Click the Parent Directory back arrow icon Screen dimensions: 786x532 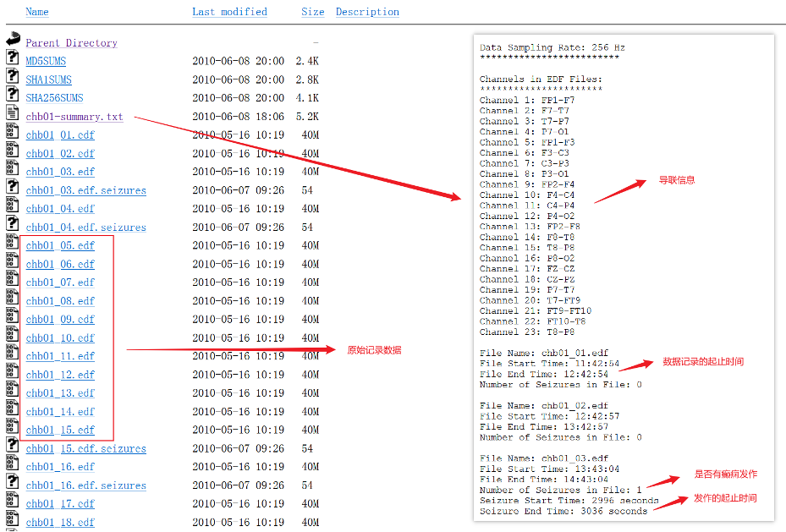[13, 39]
